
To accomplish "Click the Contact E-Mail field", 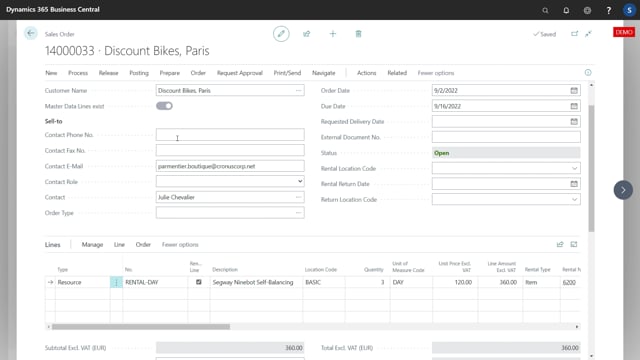I will click(230, 166).
